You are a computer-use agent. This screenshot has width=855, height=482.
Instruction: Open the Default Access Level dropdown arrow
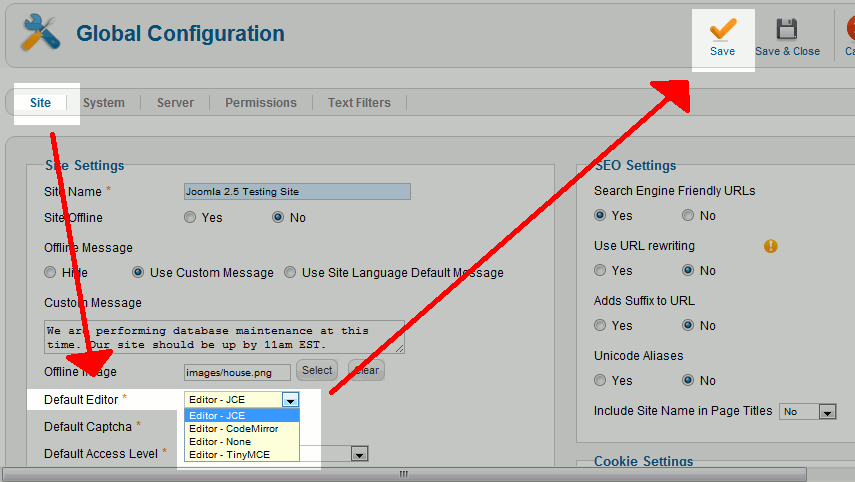pos(359,454)
